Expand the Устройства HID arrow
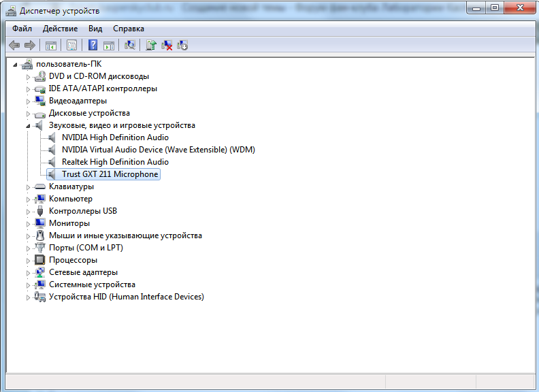Viewport: 539px width, 392px height. (28, 297)
